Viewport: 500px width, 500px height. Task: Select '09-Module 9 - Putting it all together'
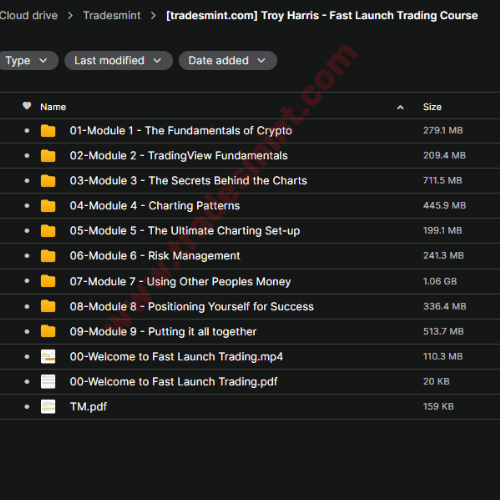(163, 332)
